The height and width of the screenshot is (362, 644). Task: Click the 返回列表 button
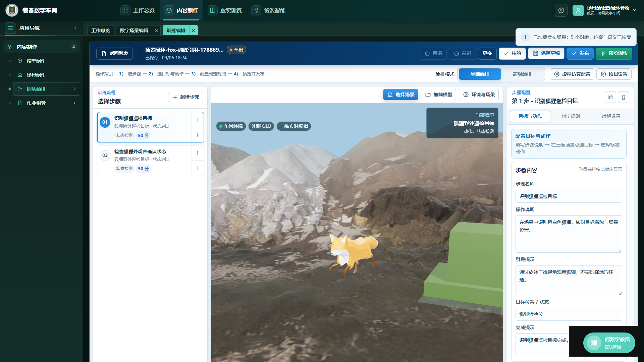pos(114,54)
